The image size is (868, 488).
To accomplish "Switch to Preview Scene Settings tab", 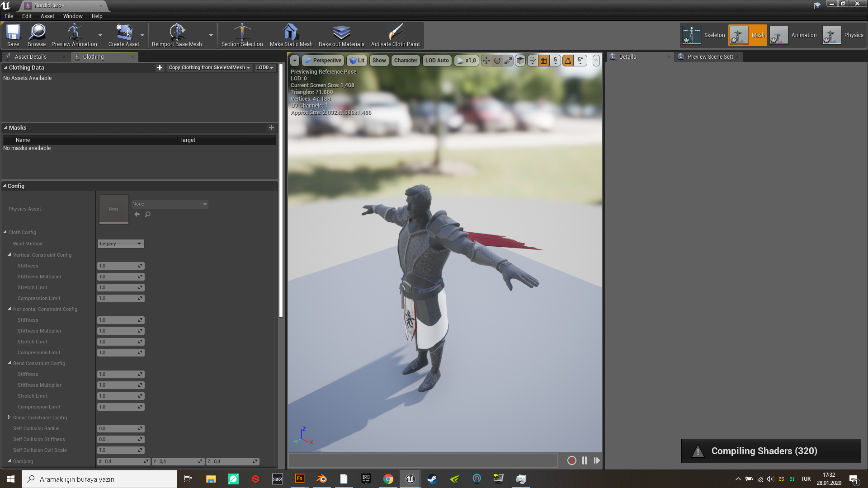I will click(x=709, y=57).
